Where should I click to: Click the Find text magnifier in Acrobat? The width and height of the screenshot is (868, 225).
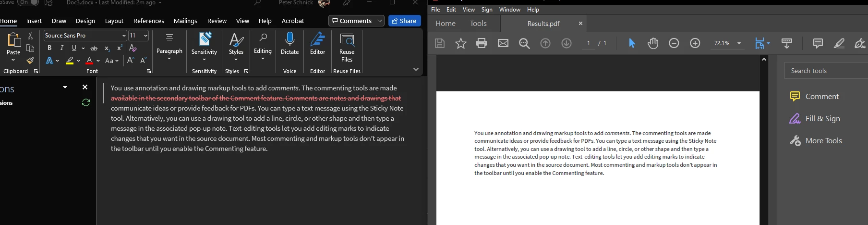(524, 43)
